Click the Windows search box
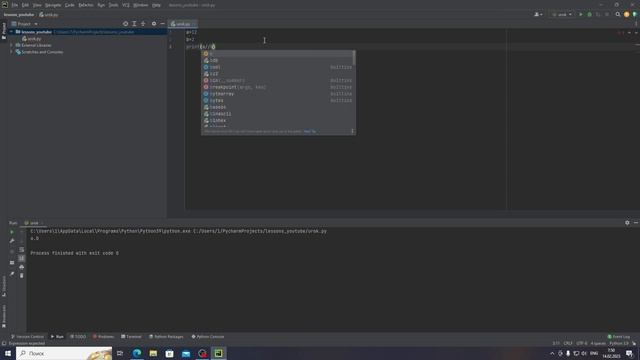Screen dimensions: 640x360 (64, 353)
